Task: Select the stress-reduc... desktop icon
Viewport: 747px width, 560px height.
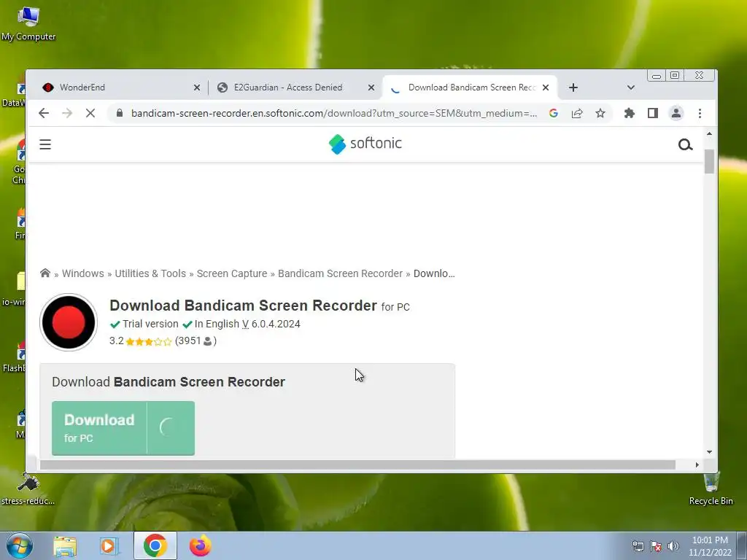Action: pos(28,489)
